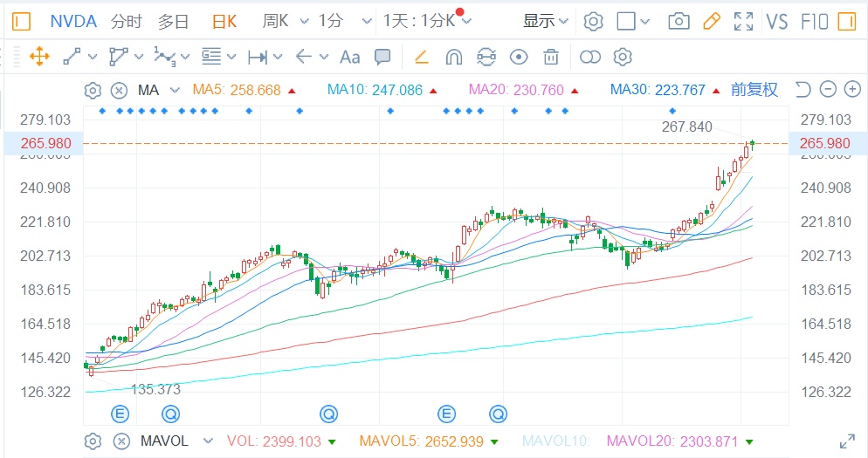Select the orange move crosshair tool
The width and height of the screenshot is (868, 458).
39,57
